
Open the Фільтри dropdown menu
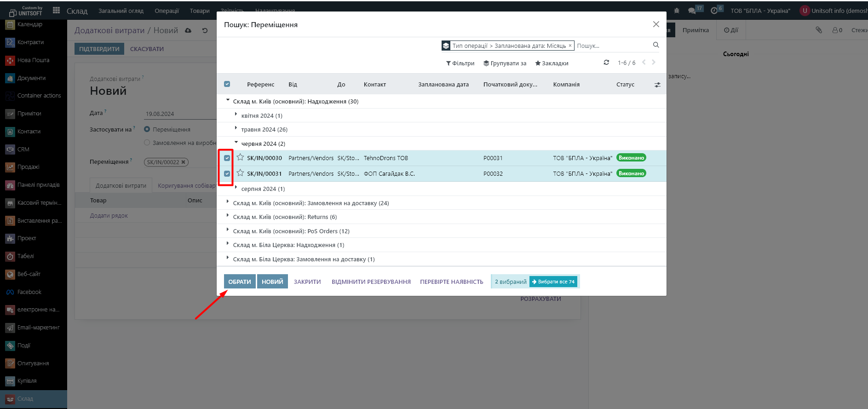click(460, 63)
